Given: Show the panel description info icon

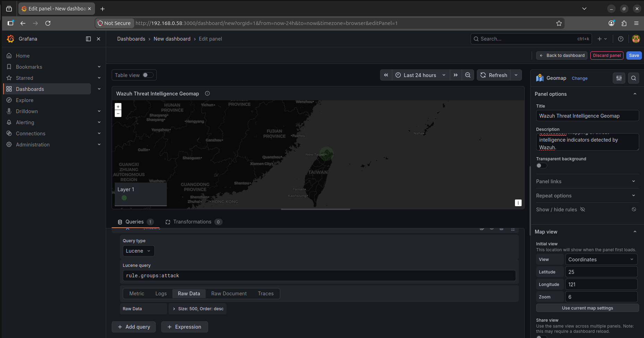Looking at the screenshot, I should click(207, 93).
